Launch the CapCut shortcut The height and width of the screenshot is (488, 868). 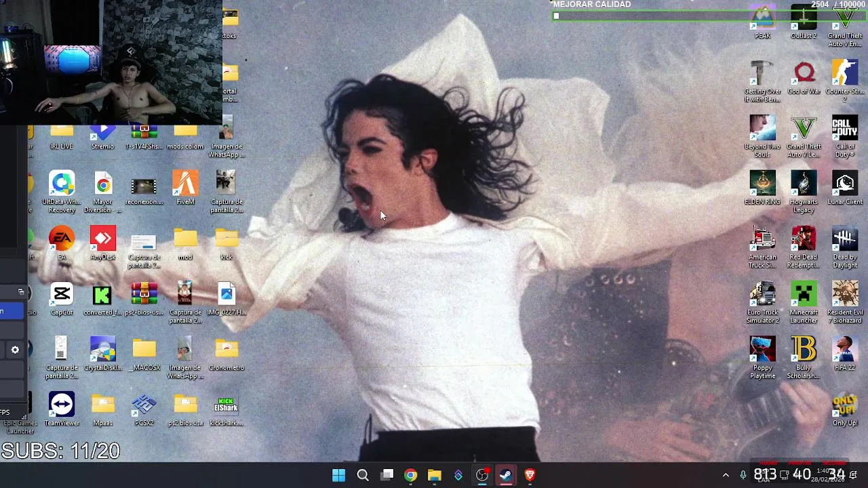click(x=61, y=298)
